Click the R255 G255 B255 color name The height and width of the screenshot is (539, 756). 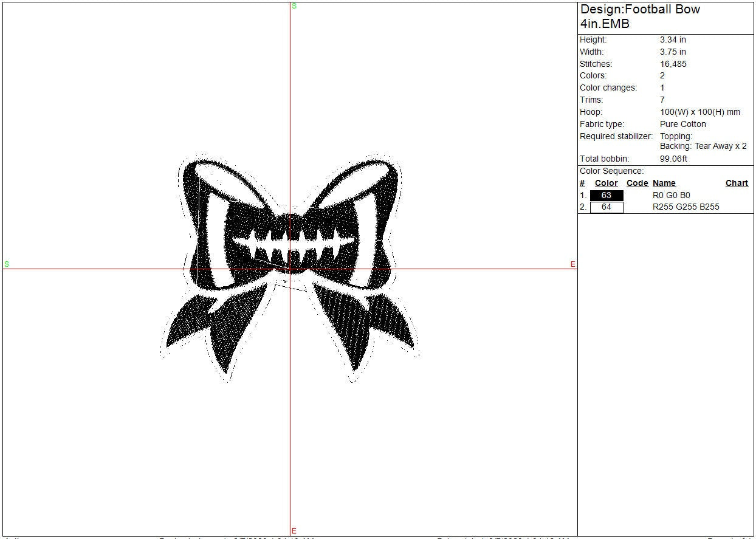tap(686, 207)
